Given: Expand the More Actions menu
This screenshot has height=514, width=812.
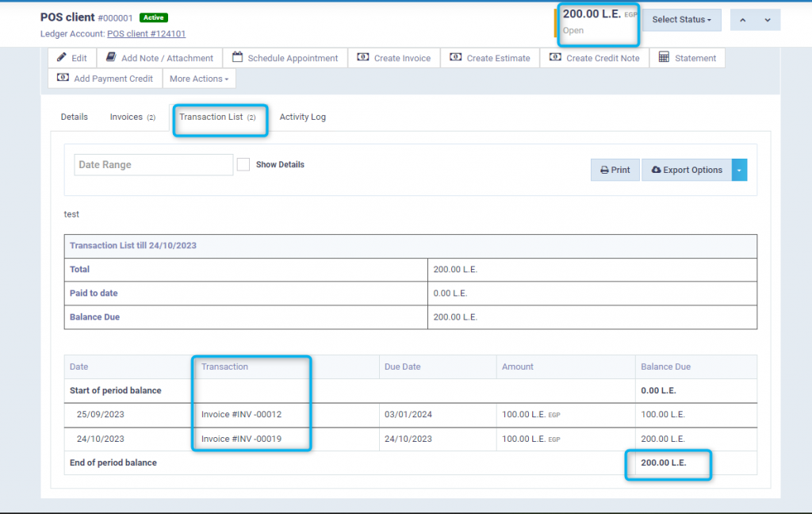Looking at the screenshot, I should click(199, 79).
